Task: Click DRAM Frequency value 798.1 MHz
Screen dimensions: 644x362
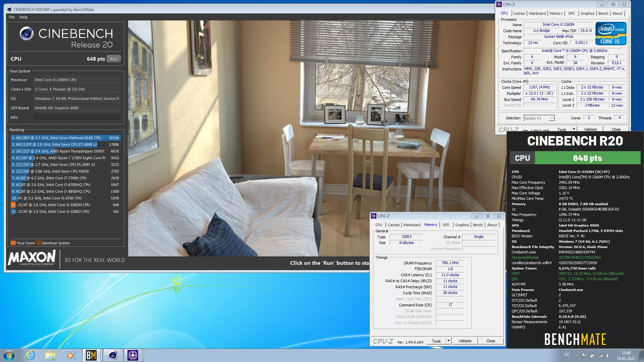Action: pos(450,263)
